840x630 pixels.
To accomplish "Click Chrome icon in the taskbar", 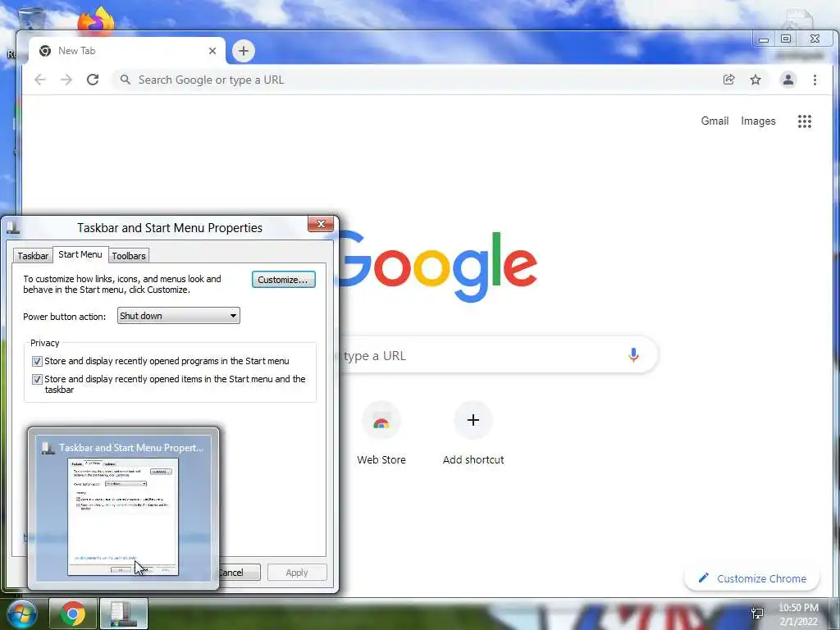I will tap(73, 614).
